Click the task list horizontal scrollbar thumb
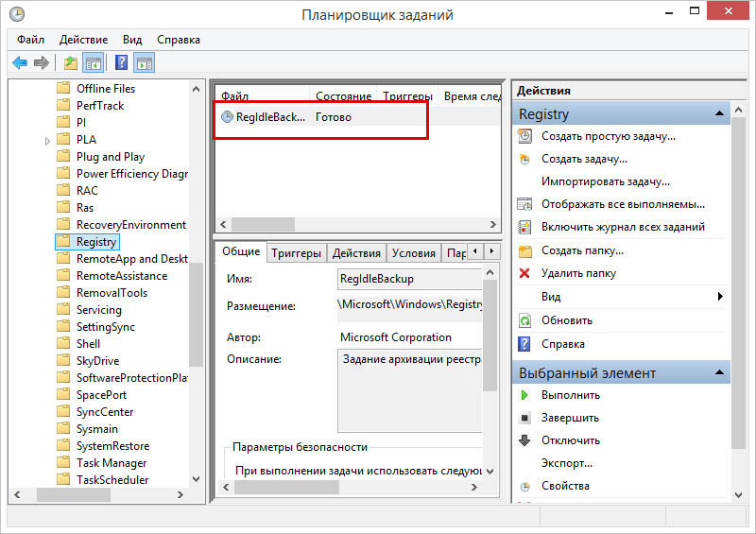 tap(263, 224)
